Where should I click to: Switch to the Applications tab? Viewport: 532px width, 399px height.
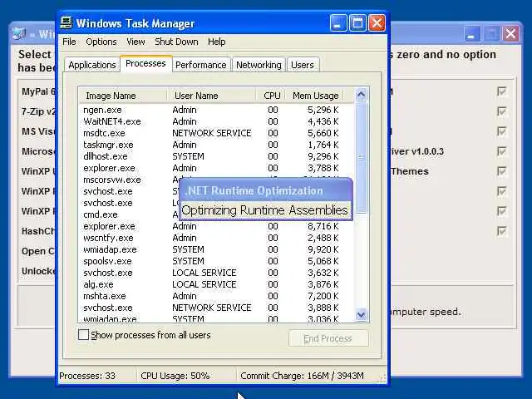(x=92, y=65)
